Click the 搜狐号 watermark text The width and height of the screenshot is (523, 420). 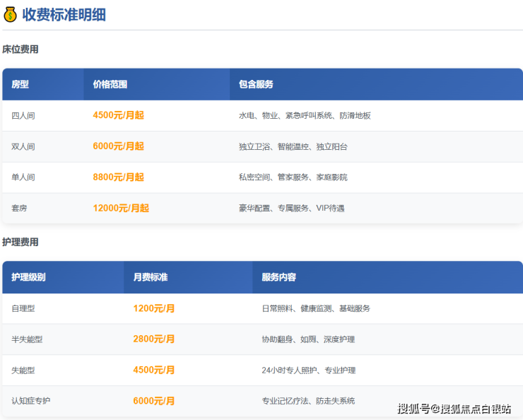point(413,408)
